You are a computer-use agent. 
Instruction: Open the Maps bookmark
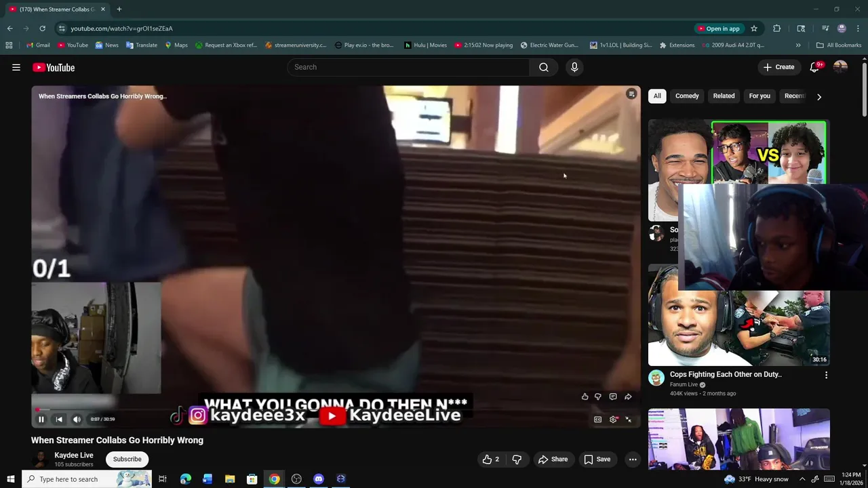pyautogui.click(x=176, y=45)
